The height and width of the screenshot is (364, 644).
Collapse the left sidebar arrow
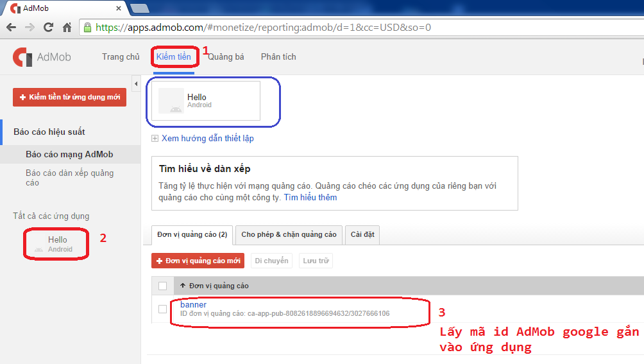(x=136, y=84)
